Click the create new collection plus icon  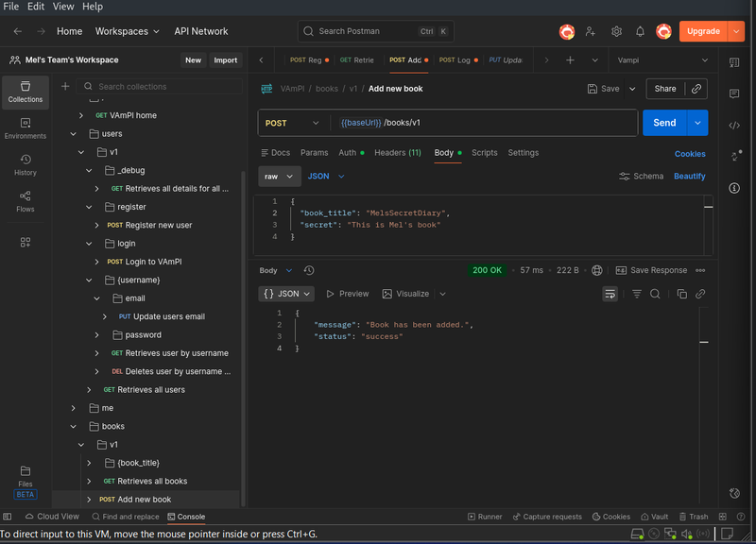[x=65, y=87]
